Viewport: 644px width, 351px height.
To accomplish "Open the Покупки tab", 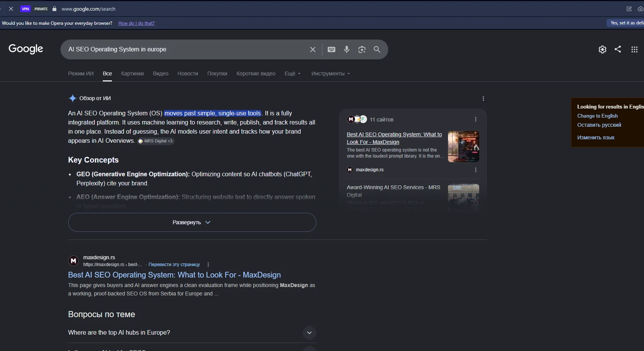I will [217, 73].
